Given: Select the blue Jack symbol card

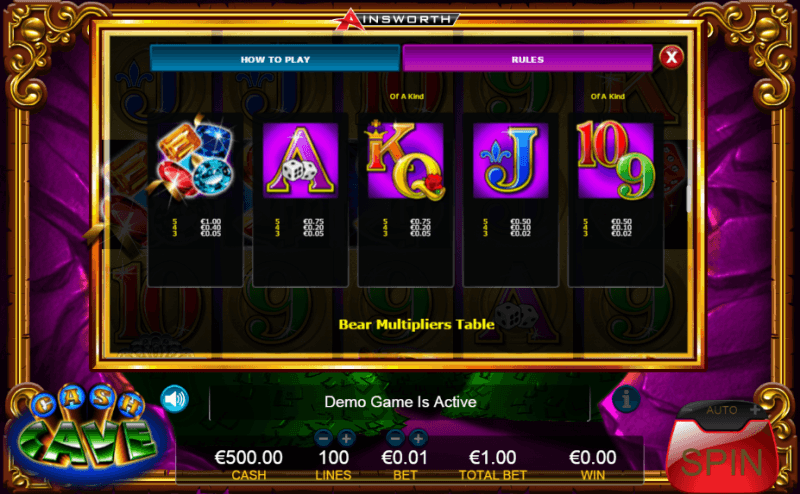Looking at the screenshot, I should 511,200.
